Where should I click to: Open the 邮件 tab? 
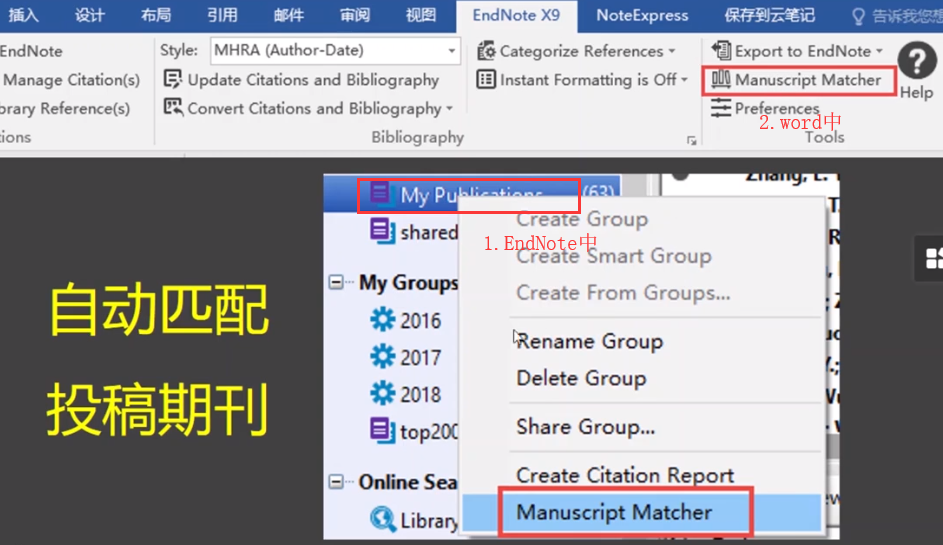(x=288, y=15)
